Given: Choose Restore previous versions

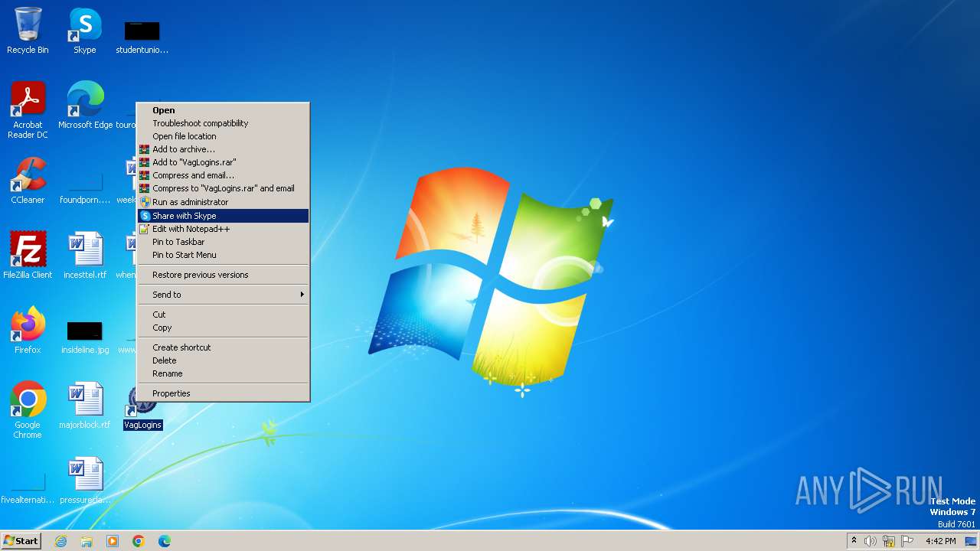Looking at the screenshot, I should [x=223, y=275].
